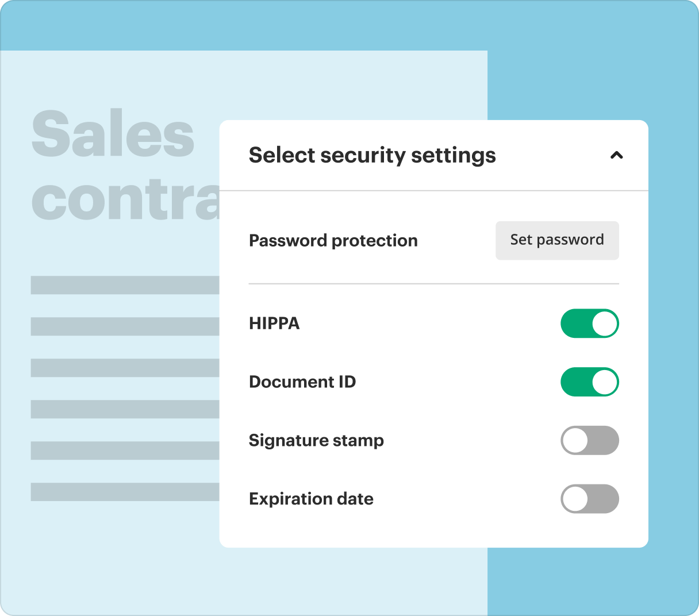Collapse the Select security settings panel
The width and height of the screenshot is (699, 616).
pos(617,155)
